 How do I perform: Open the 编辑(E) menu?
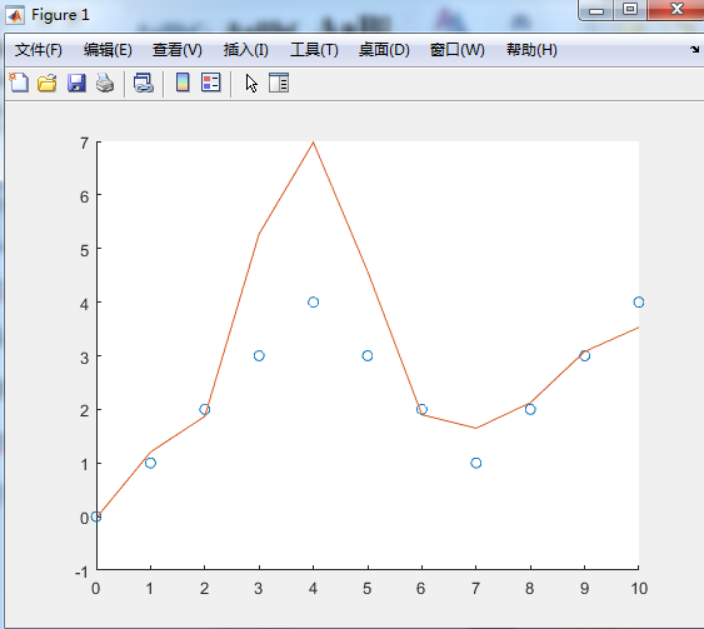(x=108, y=50)
